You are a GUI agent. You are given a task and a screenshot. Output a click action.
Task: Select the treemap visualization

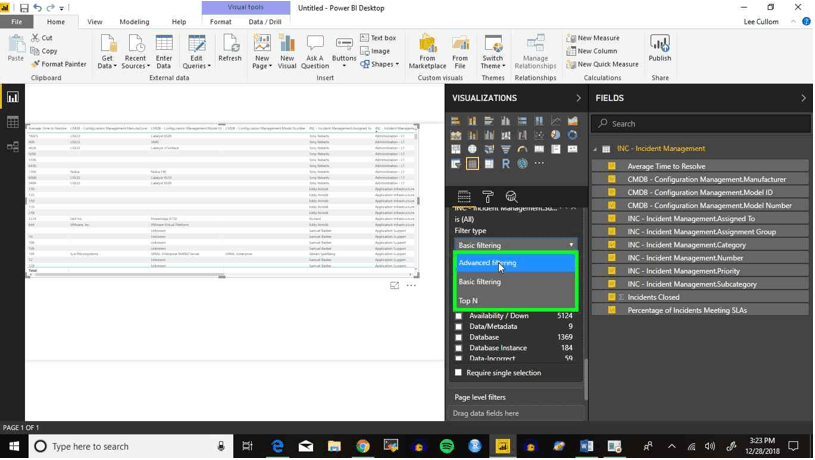click(456, 149)
